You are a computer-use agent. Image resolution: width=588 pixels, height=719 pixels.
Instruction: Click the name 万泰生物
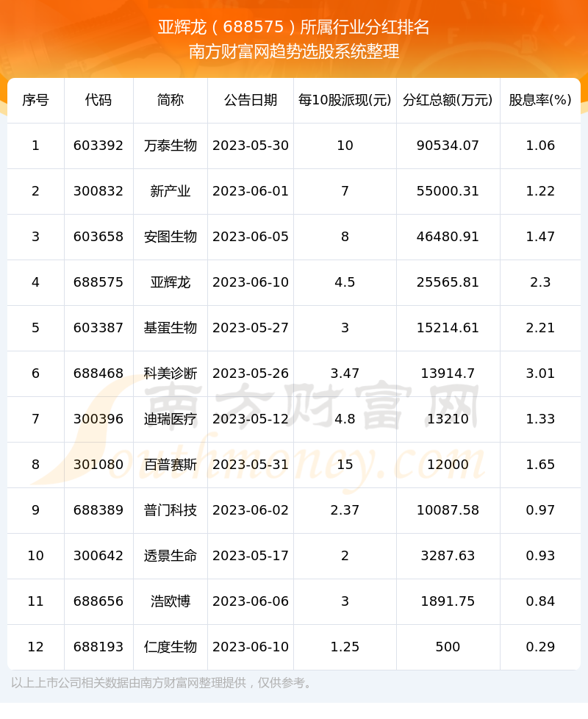(170, 146)
